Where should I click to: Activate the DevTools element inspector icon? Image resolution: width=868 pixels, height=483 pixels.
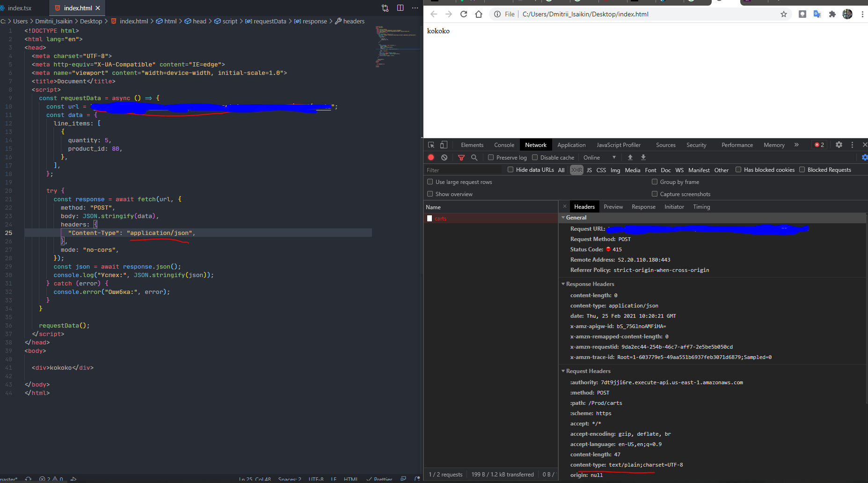[431, 145]
